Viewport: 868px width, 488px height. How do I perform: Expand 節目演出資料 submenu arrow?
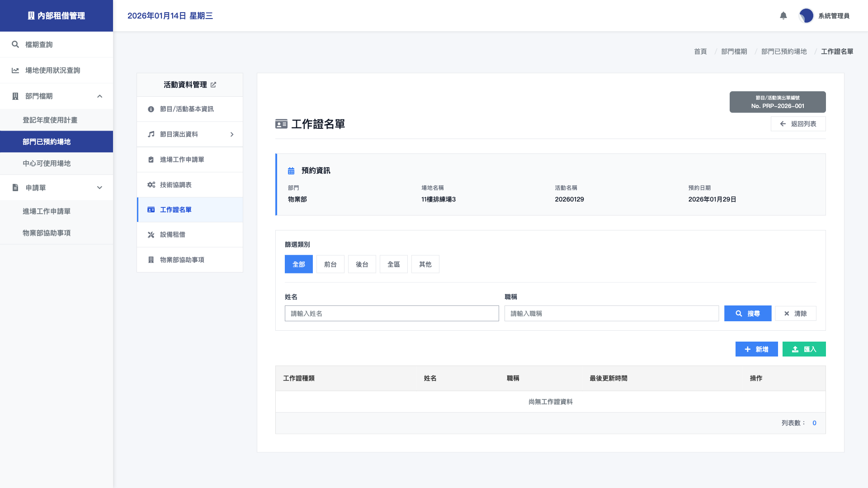[231, 135]
